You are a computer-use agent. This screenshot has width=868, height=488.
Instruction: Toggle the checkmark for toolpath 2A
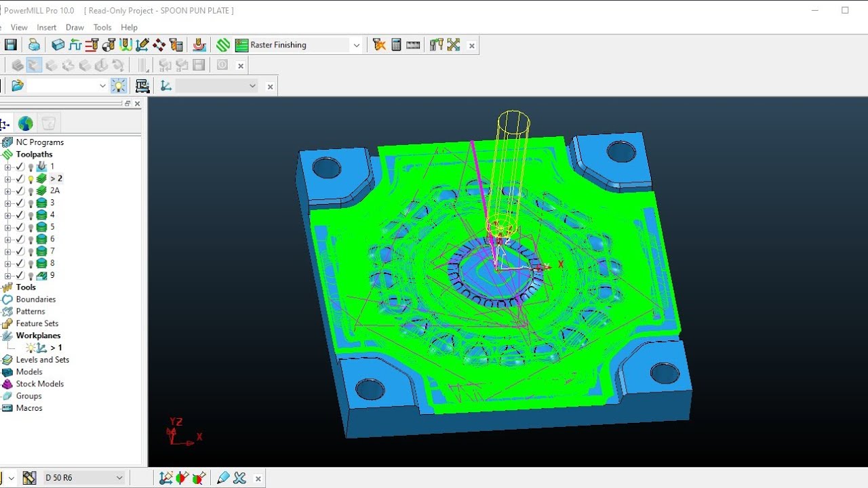[20, 191]
